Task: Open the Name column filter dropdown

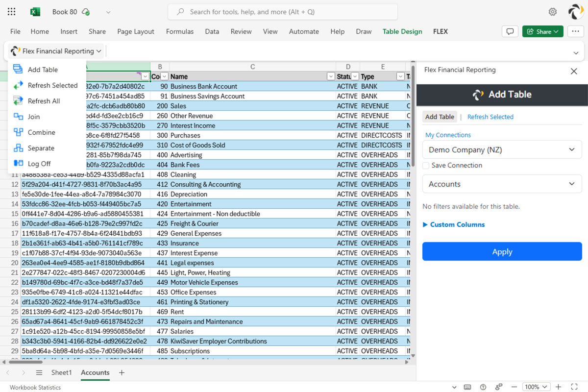Action: point(331,76)
